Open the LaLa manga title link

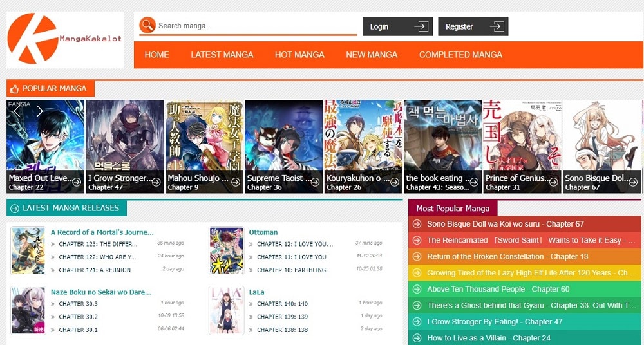coord(256,292)
